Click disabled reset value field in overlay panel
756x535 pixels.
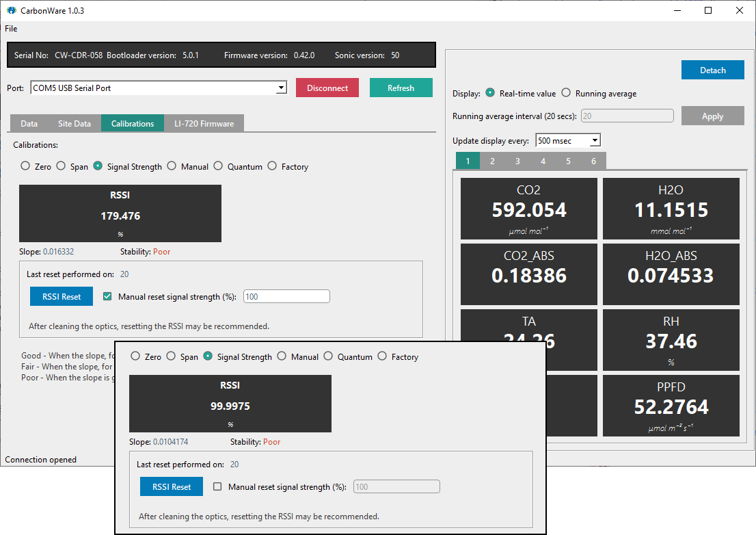[396, 486]
